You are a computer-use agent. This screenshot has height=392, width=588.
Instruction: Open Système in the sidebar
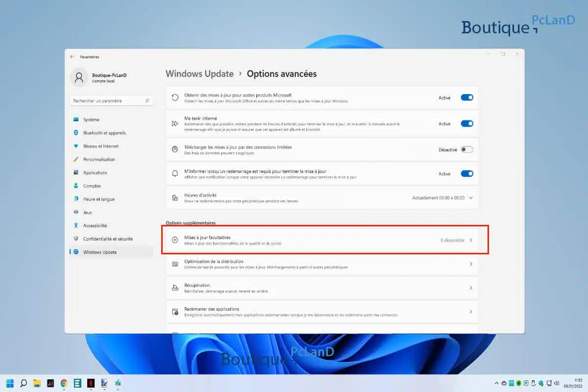click(x=112, y=120)
